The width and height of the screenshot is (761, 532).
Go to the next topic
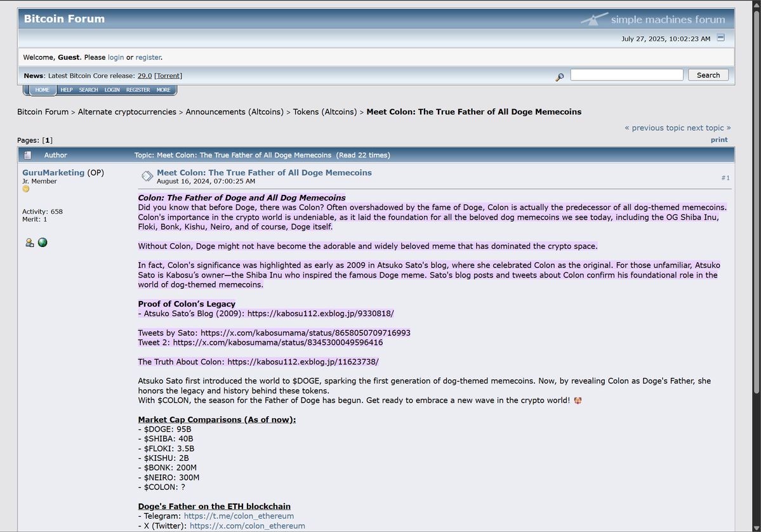(708, 128)
